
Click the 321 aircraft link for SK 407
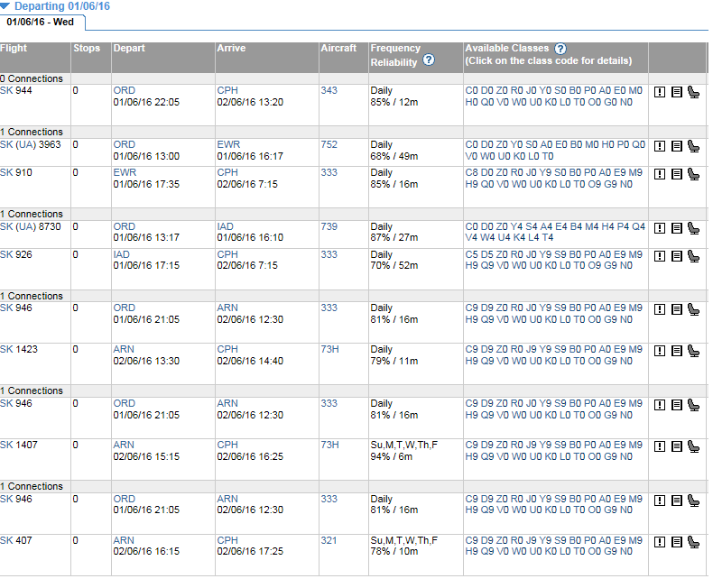click(x=329, y=540)
